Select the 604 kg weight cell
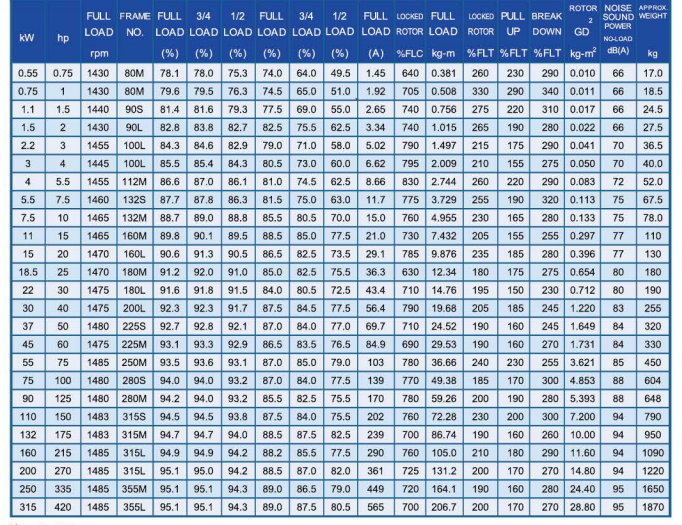Image resolution: width=682 pixels, height=525 pixels. 653,381
